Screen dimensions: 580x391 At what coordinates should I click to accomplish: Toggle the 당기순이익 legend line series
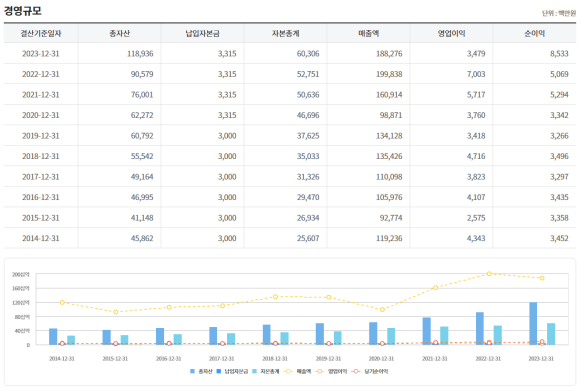[370, 371]
